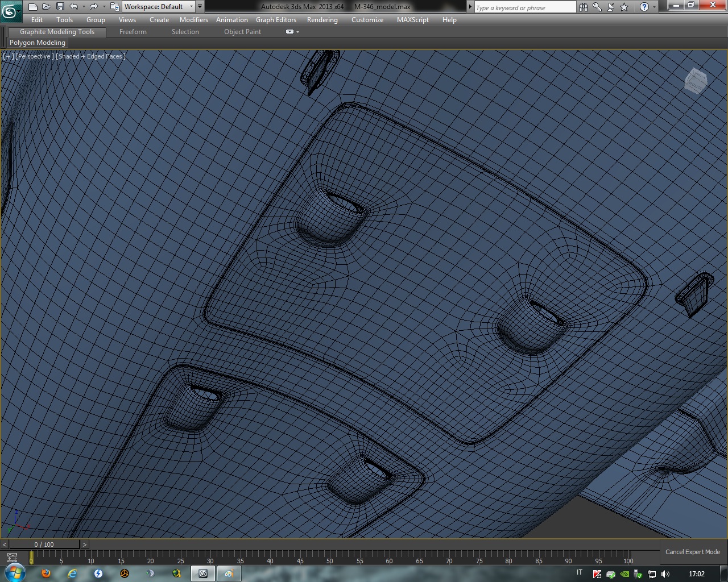Open the 3ds Max application menu logo
The width and height of the screenshot is (728, 582).
click(11, 11)
